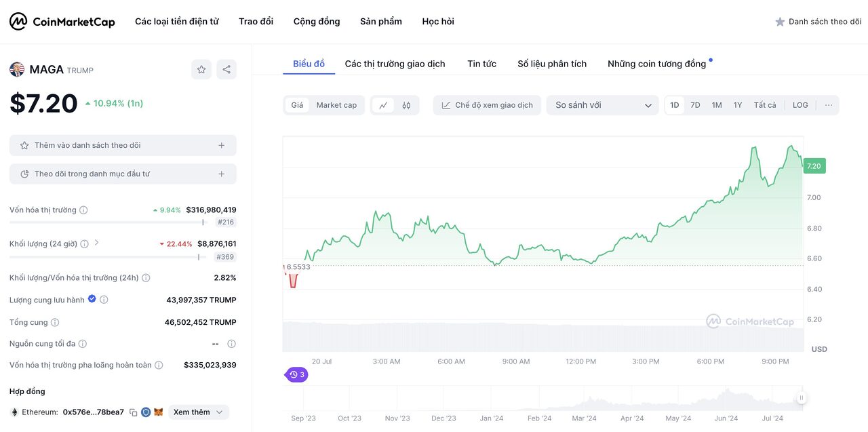Show info for Lượng cung lưu hành
This screenshot has height=432, width=868.
(x=104, y=300)
